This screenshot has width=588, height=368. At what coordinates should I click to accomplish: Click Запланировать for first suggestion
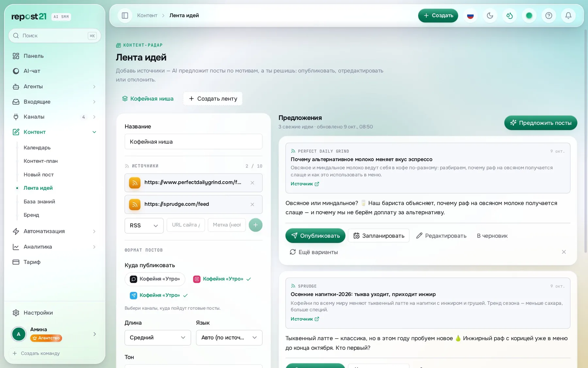click(x=379, y=236)
